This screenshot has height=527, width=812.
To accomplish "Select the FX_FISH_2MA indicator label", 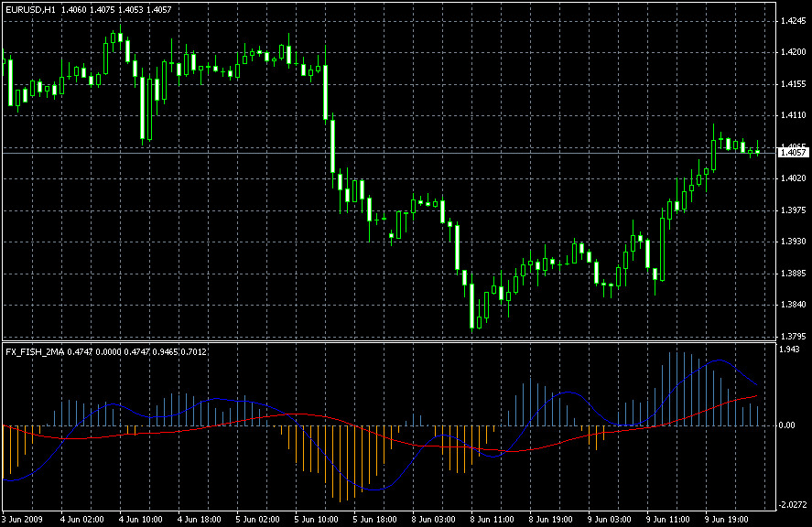I will click(x=32, y=350).
